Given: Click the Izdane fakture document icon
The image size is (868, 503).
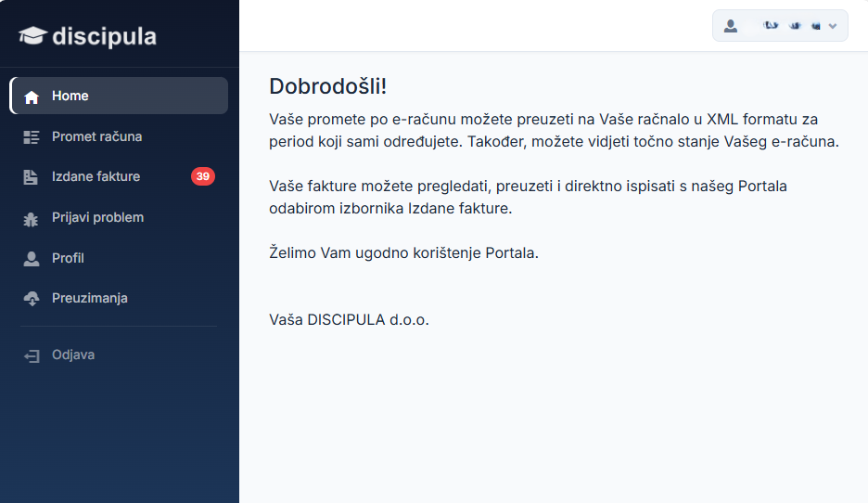Looking at the screenshot, I should 31,177.
